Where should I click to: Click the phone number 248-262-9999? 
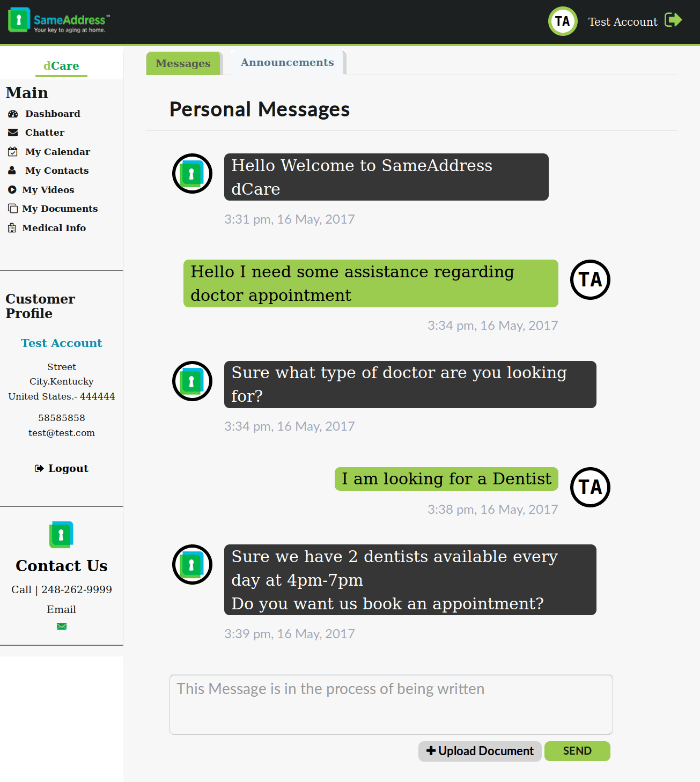(77, 589)
